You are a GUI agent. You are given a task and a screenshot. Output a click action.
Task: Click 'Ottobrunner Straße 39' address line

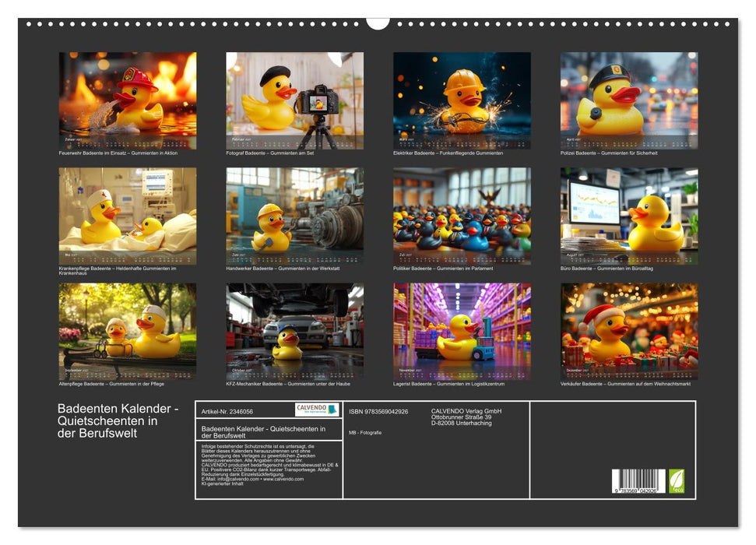[x=462, y=417]
